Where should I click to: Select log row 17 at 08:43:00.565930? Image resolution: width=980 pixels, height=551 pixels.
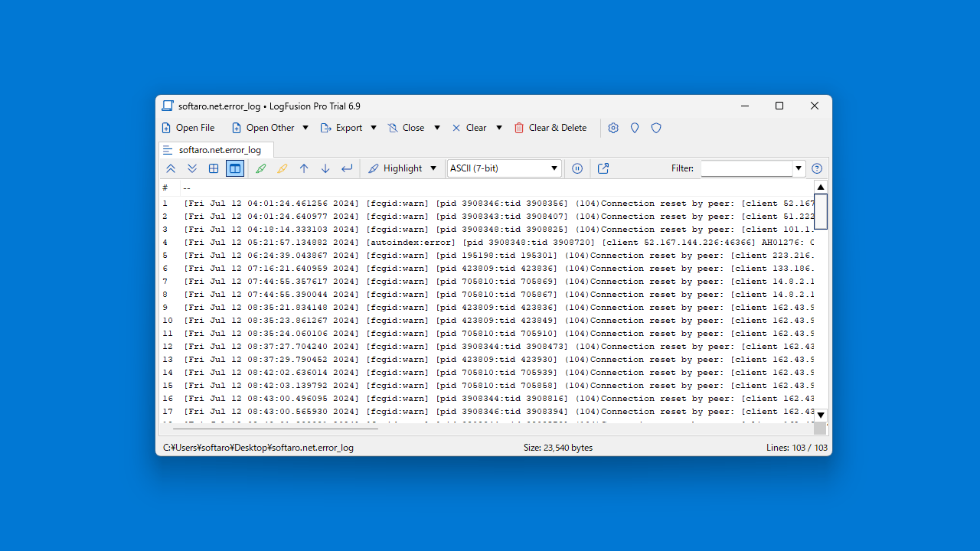486,412
